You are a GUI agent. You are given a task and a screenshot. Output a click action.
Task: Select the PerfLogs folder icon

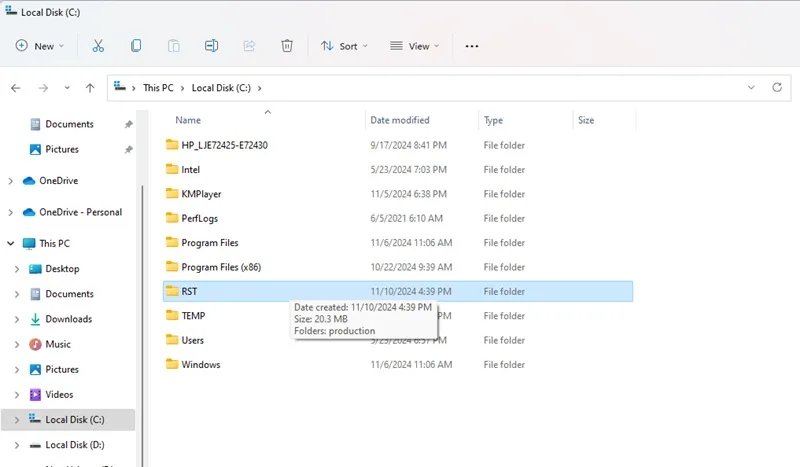tap(172, 218)
